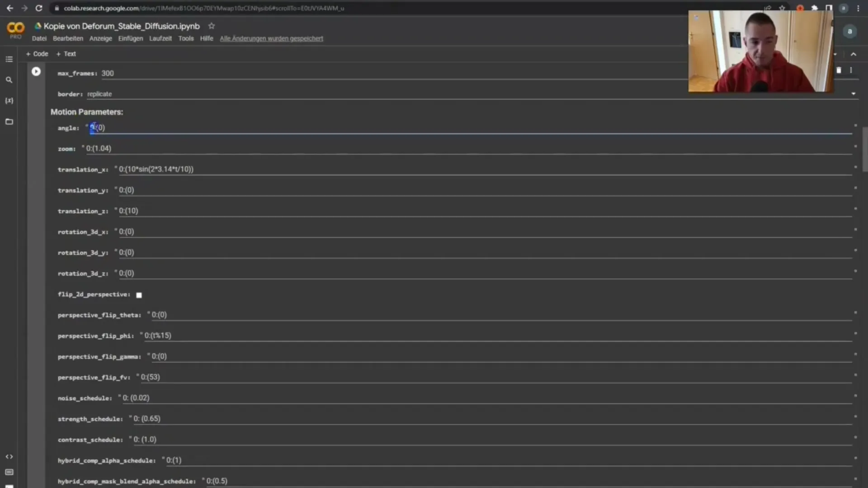Open the account avatar in Colab
Viewport: 868px width, 488px height.
click(x=850, y=31)
